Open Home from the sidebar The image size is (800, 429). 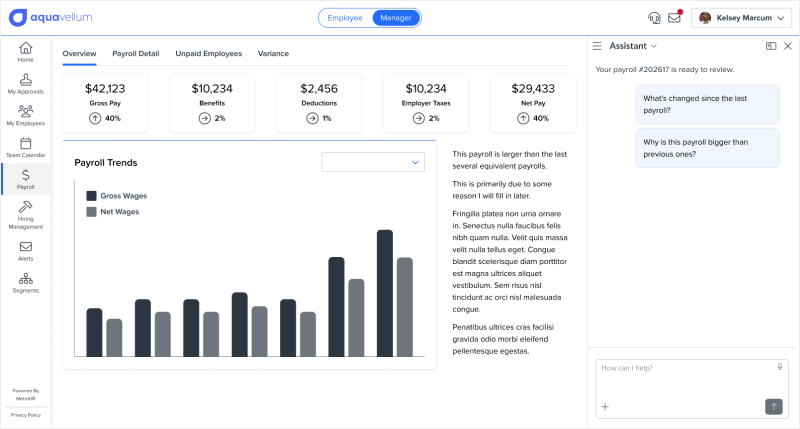pyautogui.click(x=25, y=51)
